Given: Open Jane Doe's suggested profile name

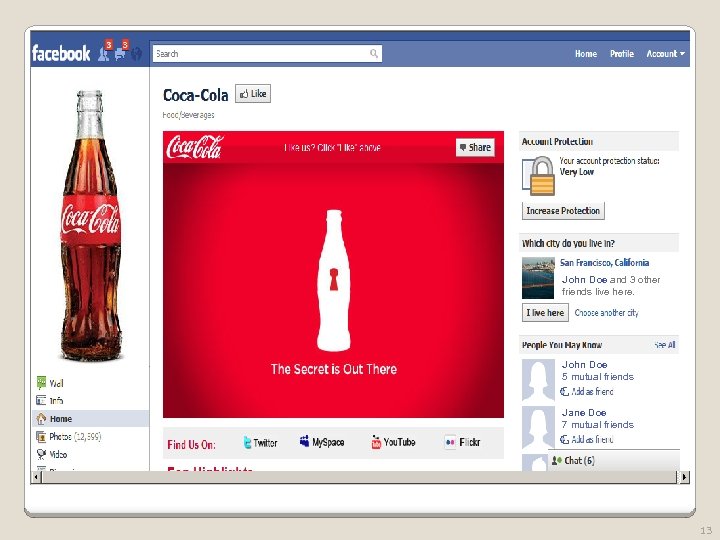Looking at the screenshot, I should point(584,412).
